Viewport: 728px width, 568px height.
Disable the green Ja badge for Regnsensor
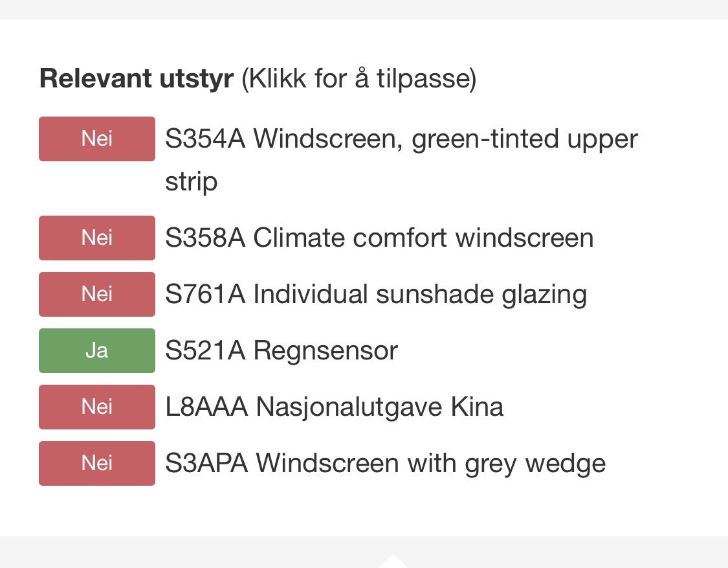97,350
